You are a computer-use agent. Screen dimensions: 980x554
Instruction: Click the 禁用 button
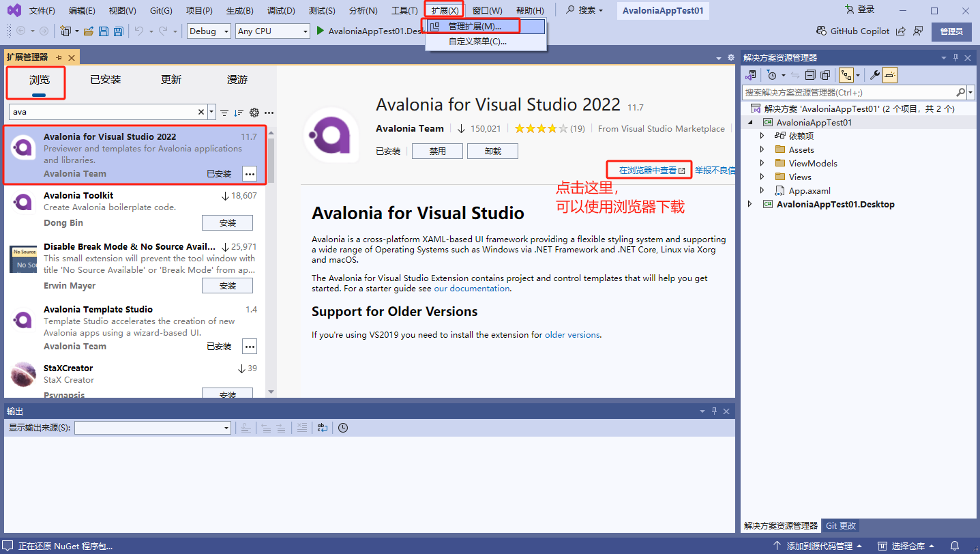click(437, 151)
